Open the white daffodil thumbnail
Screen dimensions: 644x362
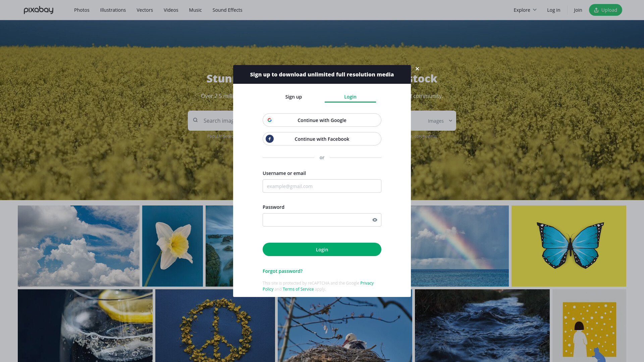[172, 246]
